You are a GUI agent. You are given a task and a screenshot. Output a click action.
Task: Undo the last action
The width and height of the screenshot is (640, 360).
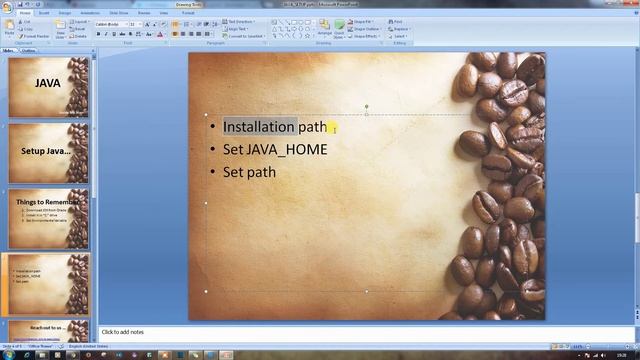pos(28,4)
